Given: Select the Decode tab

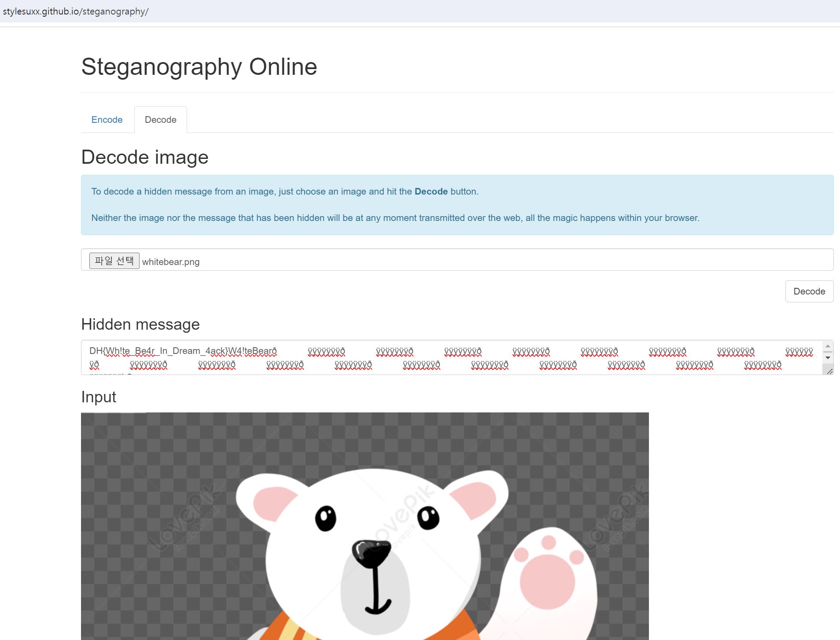Looking at the screenshot, I should [161, 120].
